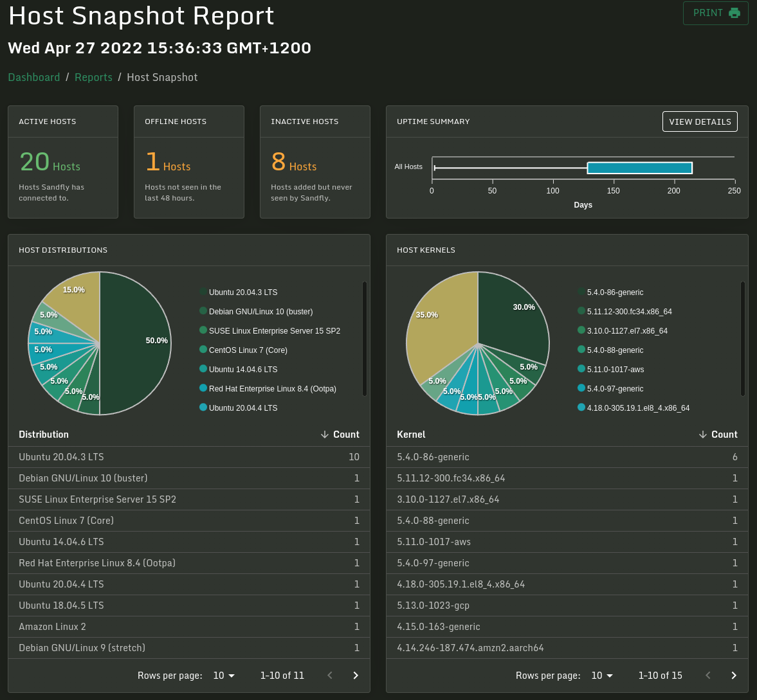Click the VIEW DETAILS button
The height and width of the screenshot is (700, 757).
click(700, 121)
